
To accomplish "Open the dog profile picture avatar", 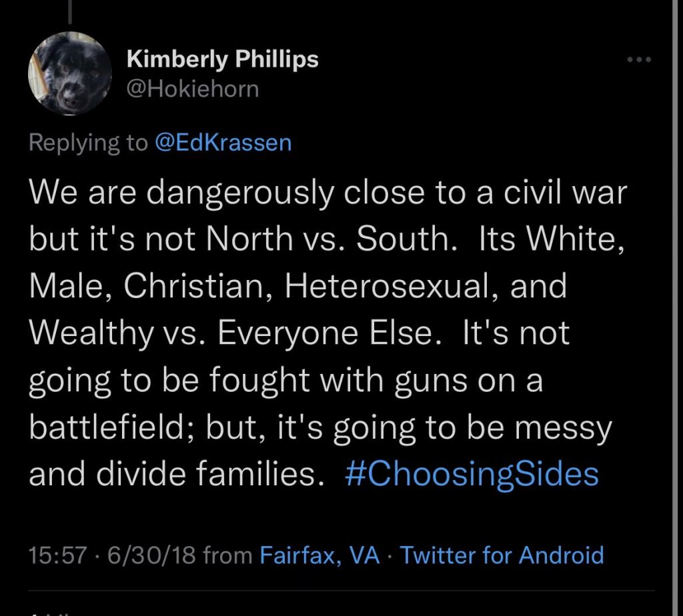I will (69, 73).
